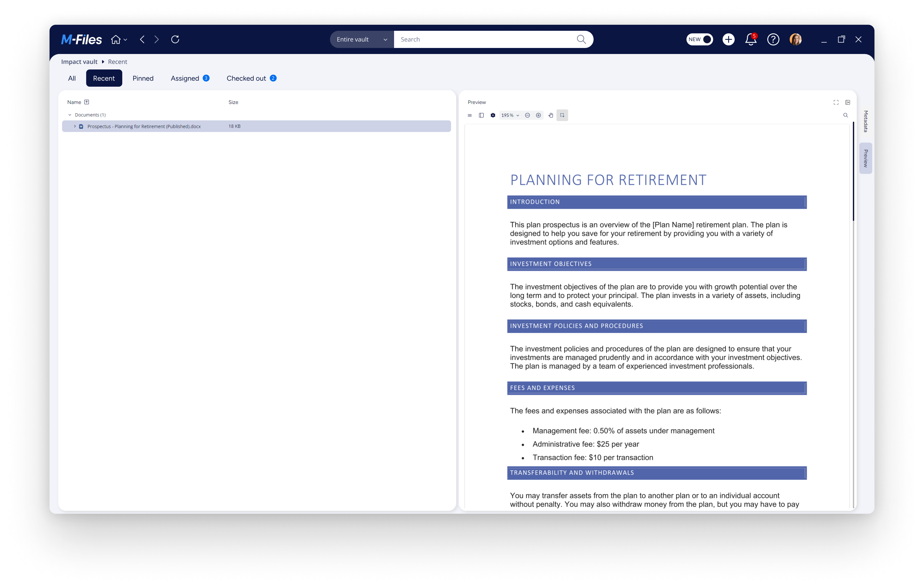Toggle the area selection tool
This screenshot has width=924, height=588.
click(x=562, y=115)
